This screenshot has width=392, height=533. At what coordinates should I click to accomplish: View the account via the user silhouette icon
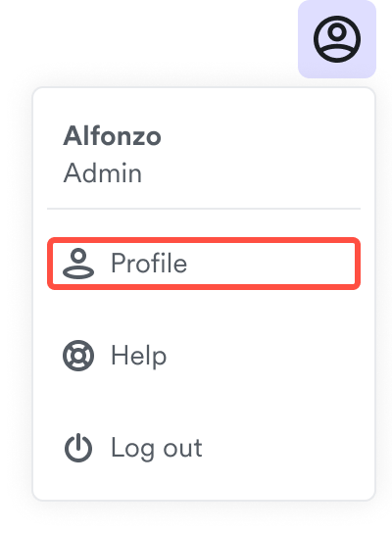click(x=78, y=264)
